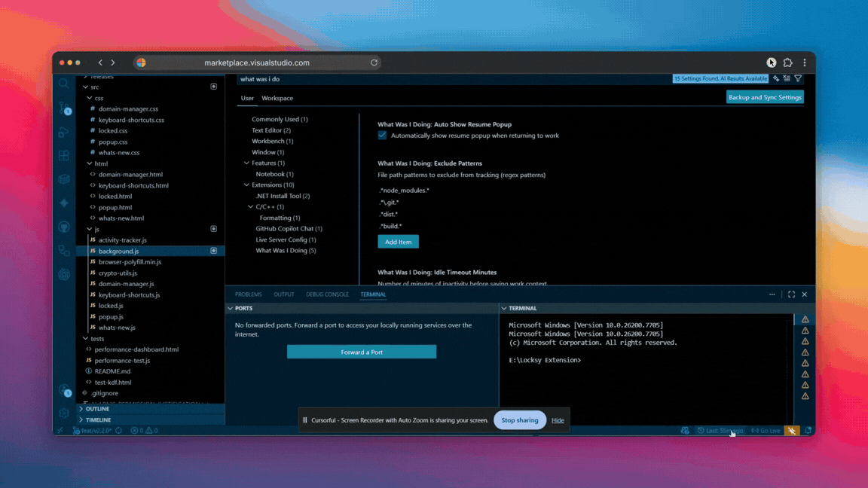Switch to the Workspace settings tab
868x488 pixels.
coord(277,98)
